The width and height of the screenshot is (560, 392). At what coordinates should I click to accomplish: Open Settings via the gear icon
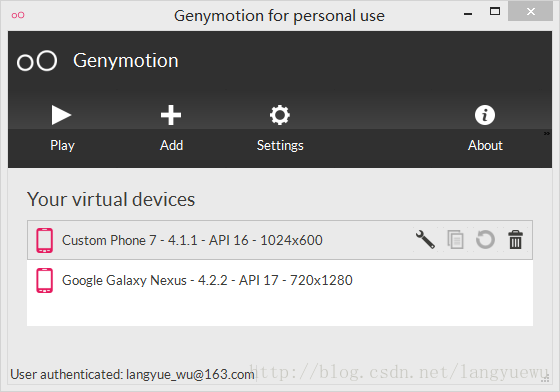click(280, 115)
